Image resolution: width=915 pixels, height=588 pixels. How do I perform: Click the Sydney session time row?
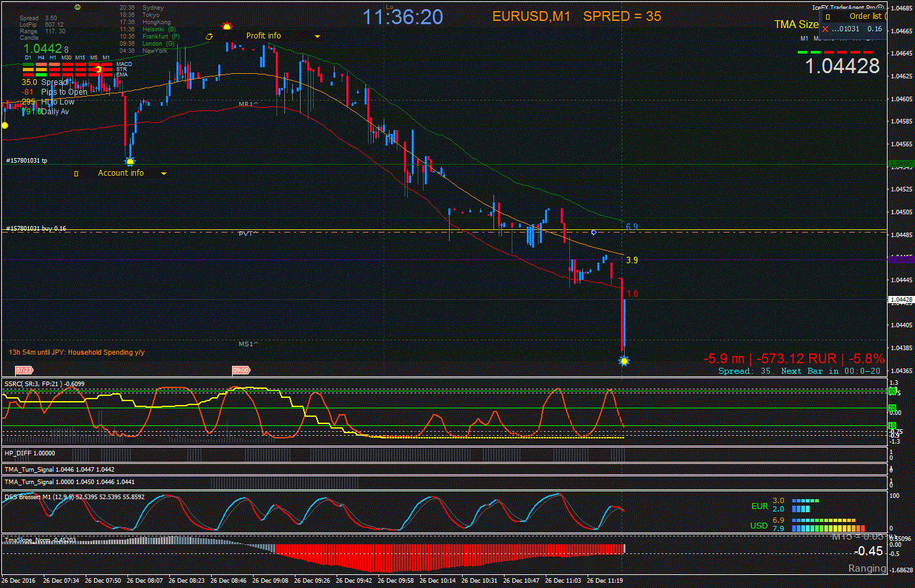(x=142, y=8)
